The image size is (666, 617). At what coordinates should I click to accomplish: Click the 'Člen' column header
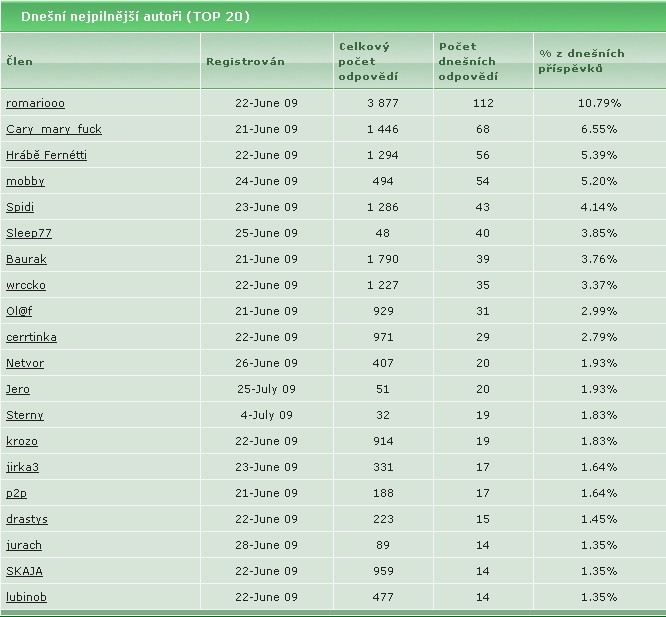click(x=19, y=61)
